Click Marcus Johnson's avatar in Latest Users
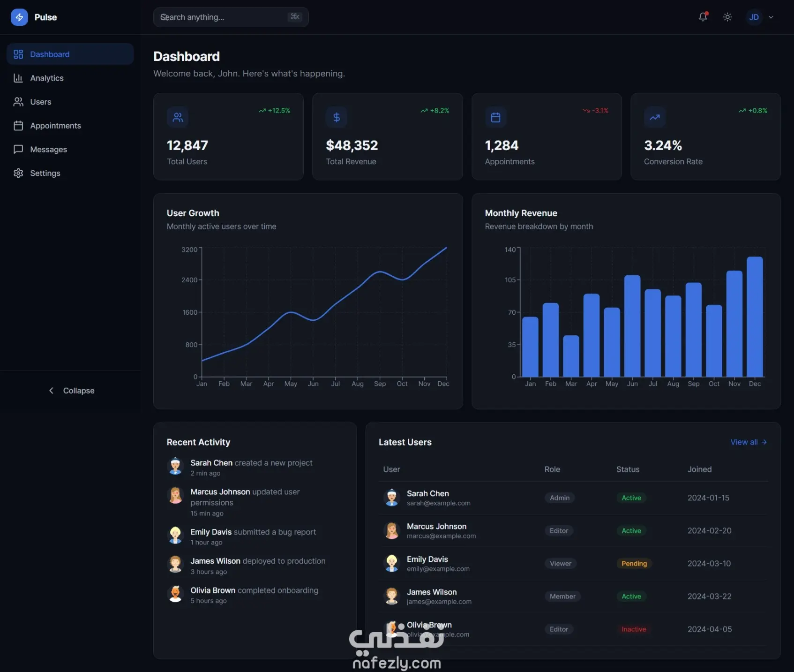 (391, 530)
